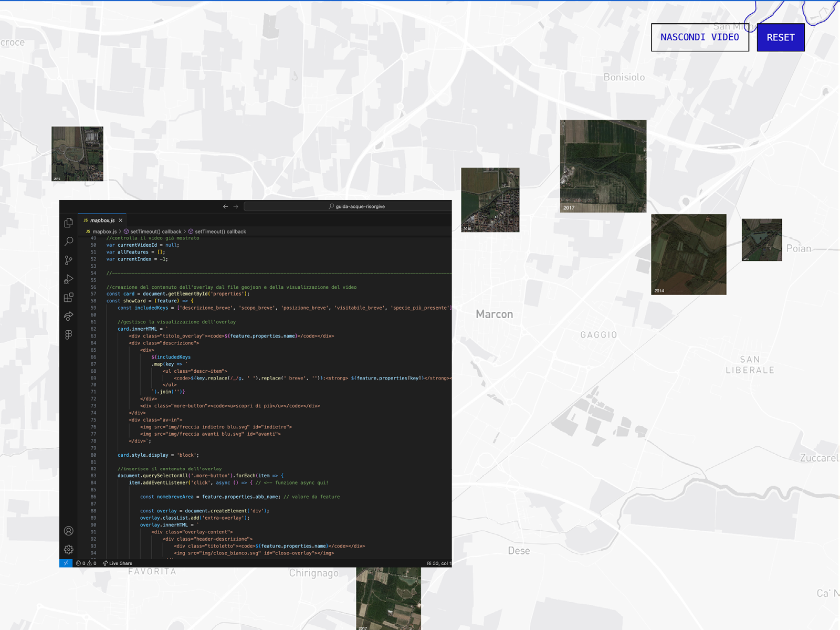The image size is (840, 630).
Task: Open the Explorer view in VS Code
Action: coord(69,223)
